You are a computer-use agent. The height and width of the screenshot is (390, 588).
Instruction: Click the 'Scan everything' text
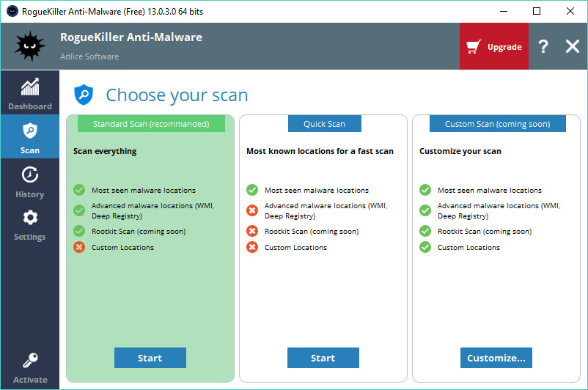tap(105, 151)
